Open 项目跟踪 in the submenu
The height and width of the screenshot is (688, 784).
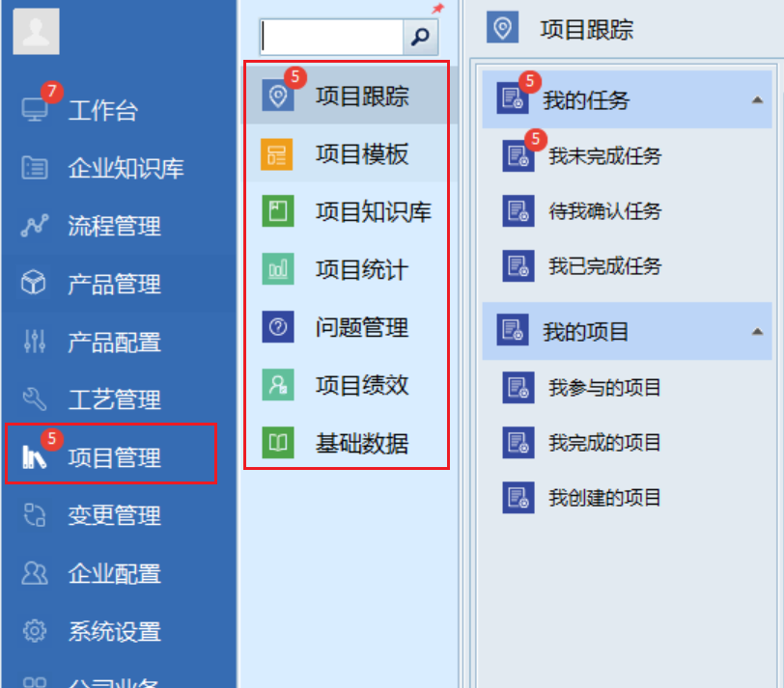pyautogui.click(x=347, y=96)
